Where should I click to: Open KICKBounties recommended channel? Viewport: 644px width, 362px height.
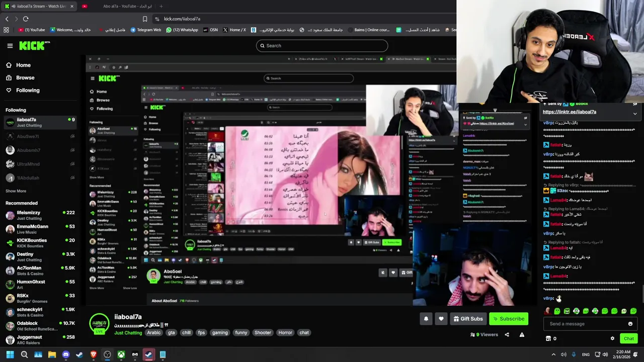[x=39, y=243]
